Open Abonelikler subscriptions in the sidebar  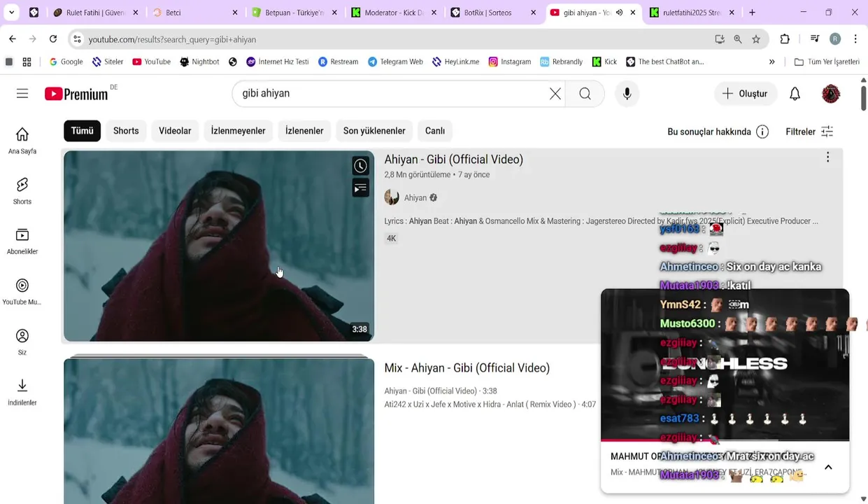[x=22, y=241]
